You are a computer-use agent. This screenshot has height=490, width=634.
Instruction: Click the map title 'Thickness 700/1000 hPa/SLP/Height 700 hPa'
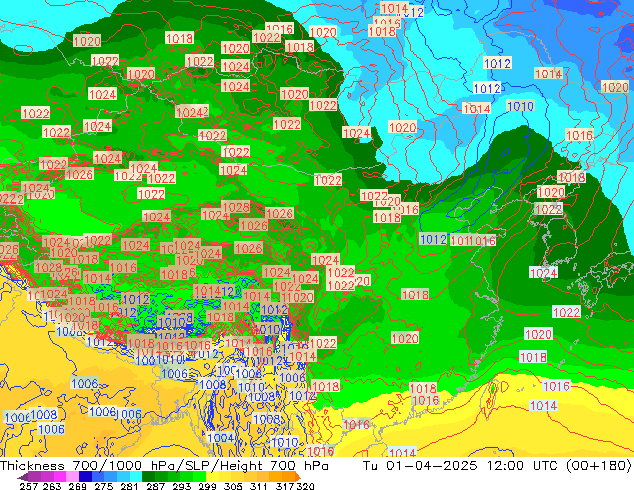[164, 466]
